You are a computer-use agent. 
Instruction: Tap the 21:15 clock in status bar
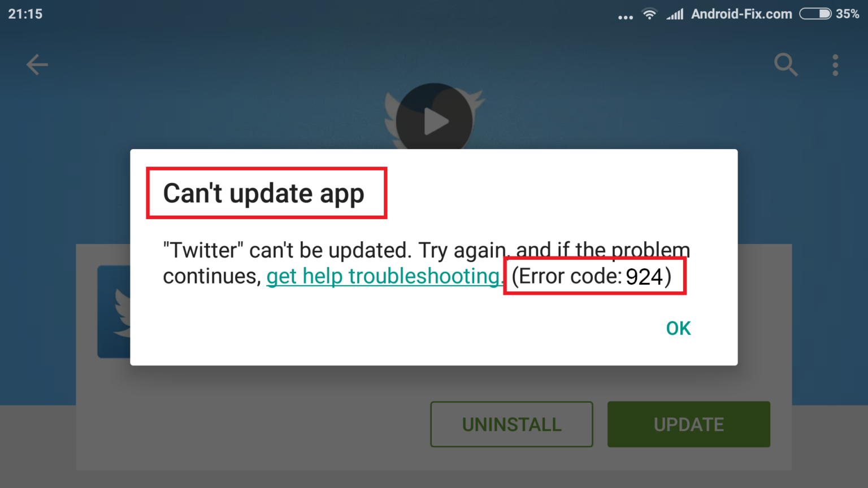click(x=25, y=14)
